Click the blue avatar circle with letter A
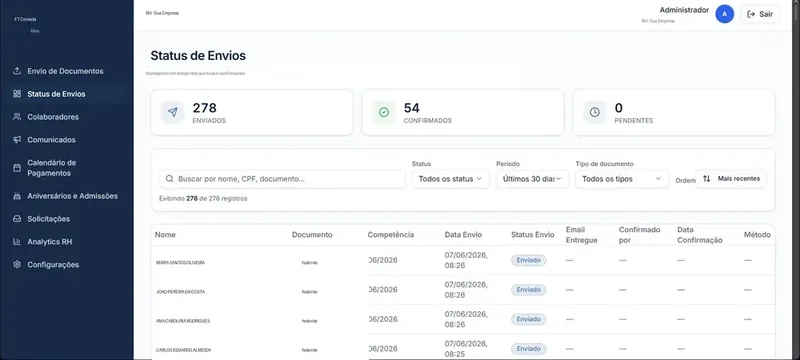Screen dimensions: 800x360 (724, 14)
